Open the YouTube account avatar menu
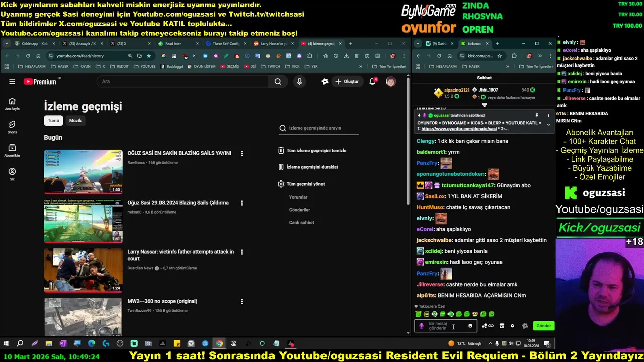The image size is (644, 362). click(x=391, y=81)
